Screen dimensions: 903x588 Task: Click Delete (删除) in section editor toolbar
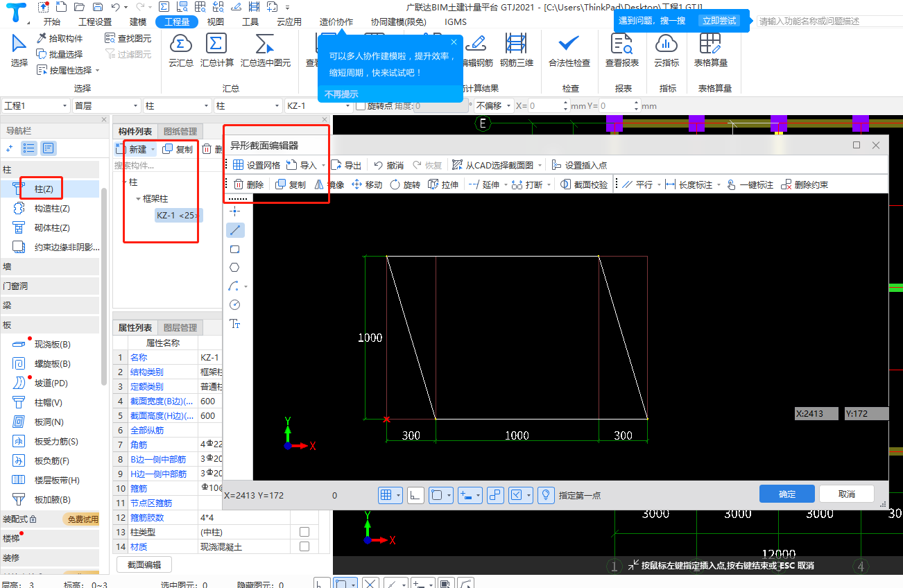click(248, 184)
